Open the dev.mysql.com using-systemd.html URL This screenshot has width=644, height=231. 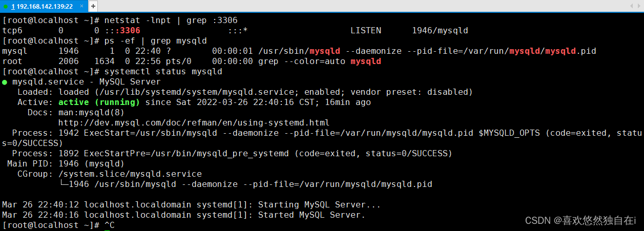point(194,123)
